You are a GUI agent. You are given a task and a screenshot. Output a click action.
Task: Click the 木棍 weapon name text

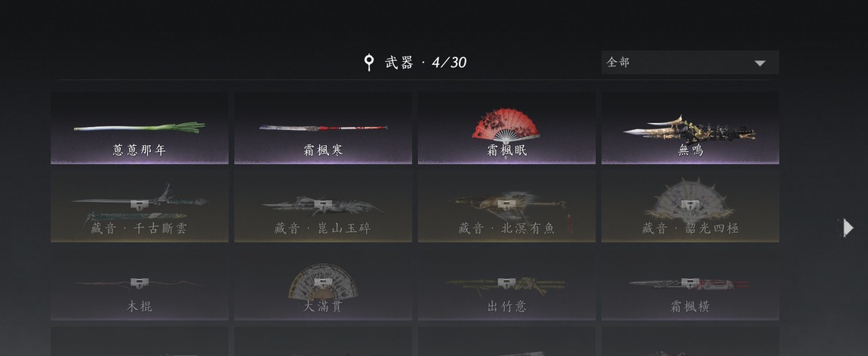140,307
